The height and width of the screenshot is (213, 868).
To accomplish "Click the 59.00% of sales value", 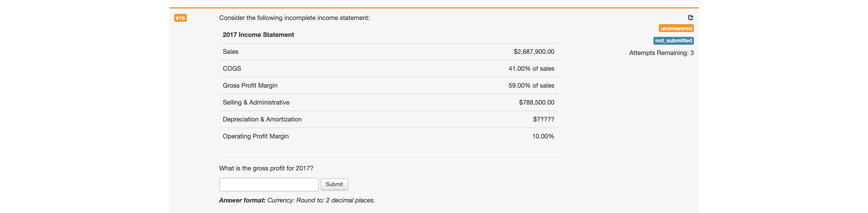I will click(x=531, y=86).
